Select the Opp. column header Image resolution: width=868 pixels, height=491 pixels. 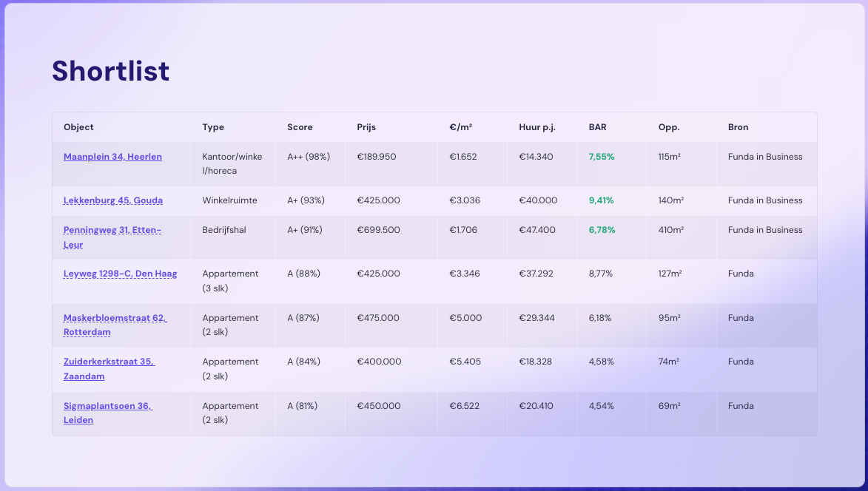(669, 127)
